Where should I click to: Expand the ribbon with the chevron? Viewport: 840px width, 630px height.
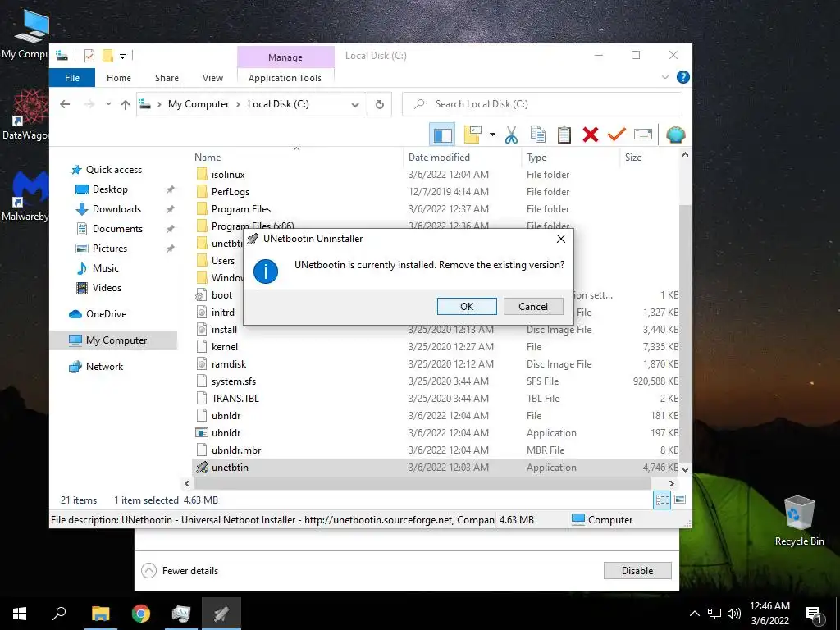coord(664,77)
